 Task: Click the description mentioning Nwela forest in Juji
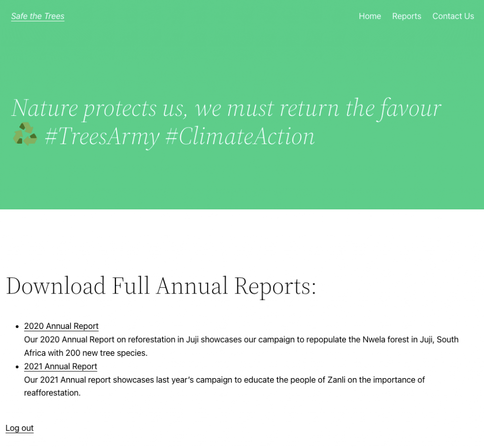[x=242, y=346]
